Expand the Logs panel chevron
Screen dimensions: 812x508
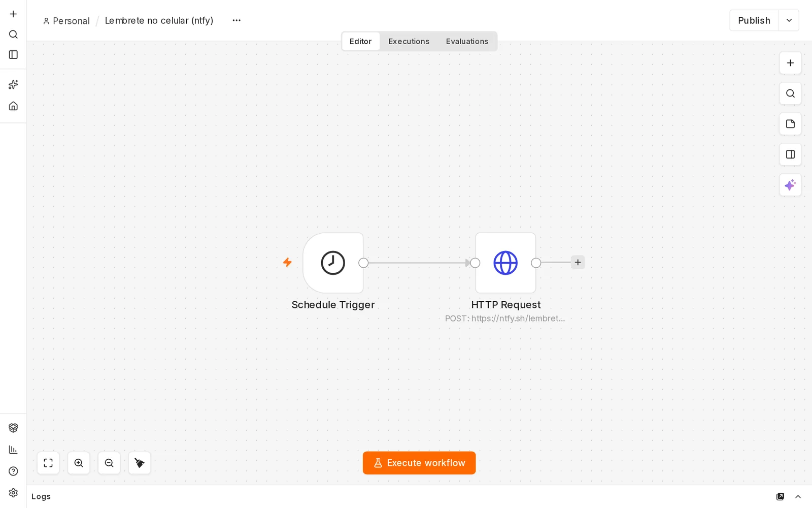798,497
